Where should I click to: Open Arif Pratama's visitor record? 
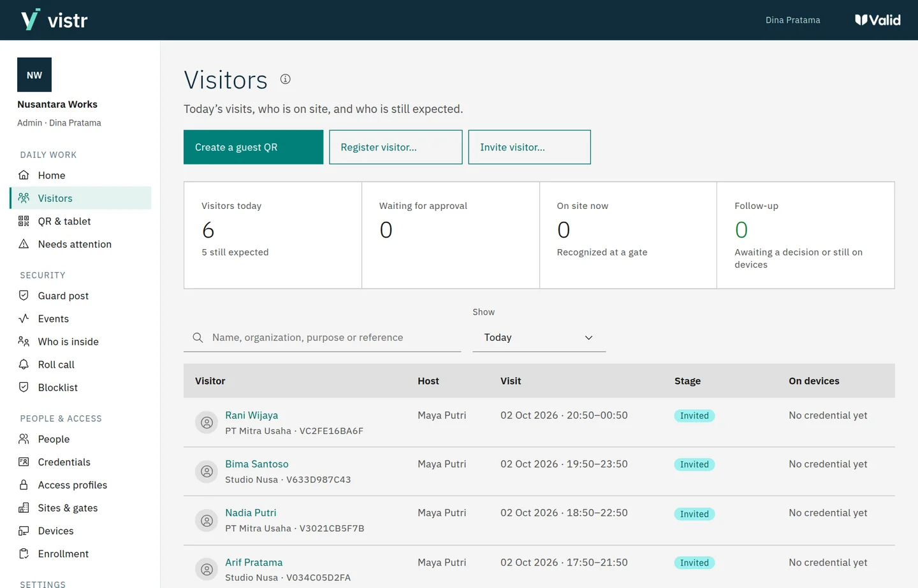coord(254,563)
